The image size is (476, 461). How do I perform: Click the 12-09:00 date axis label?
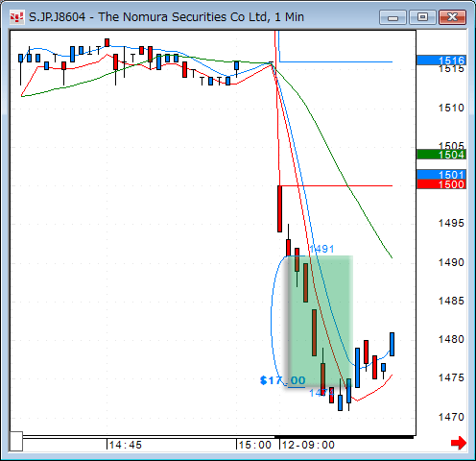click(x=308, y=445)
